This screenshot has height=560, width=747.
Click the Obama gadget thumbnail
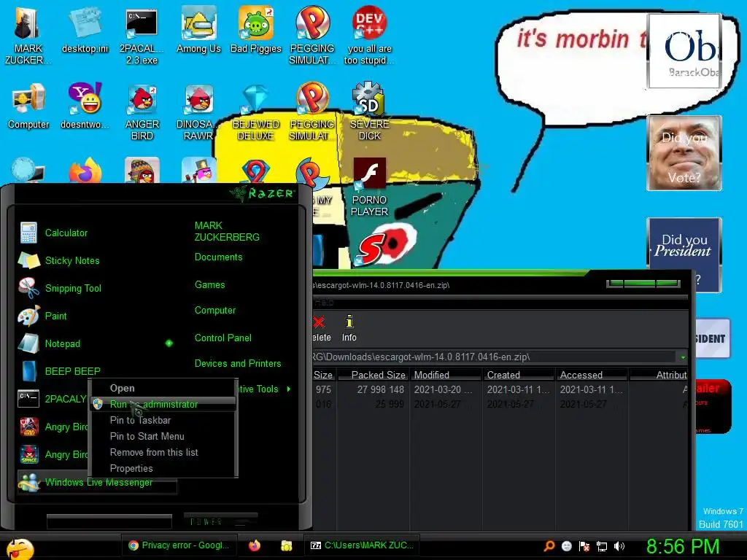point(684,51)
